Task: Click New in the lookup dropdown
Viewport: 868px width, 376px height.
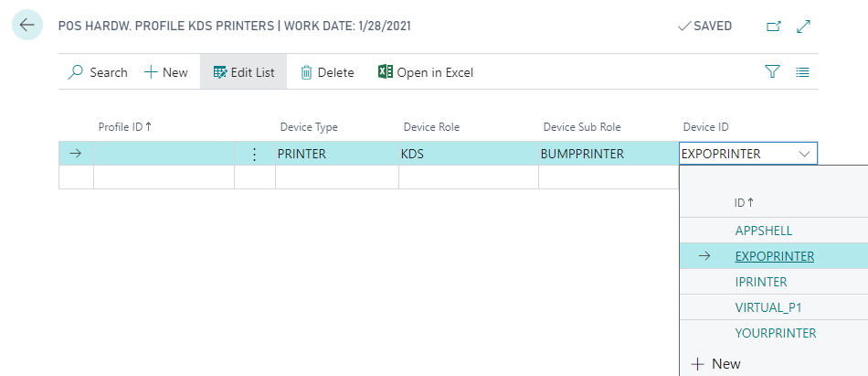Action: pyautogui.click(x=716, y=364)
